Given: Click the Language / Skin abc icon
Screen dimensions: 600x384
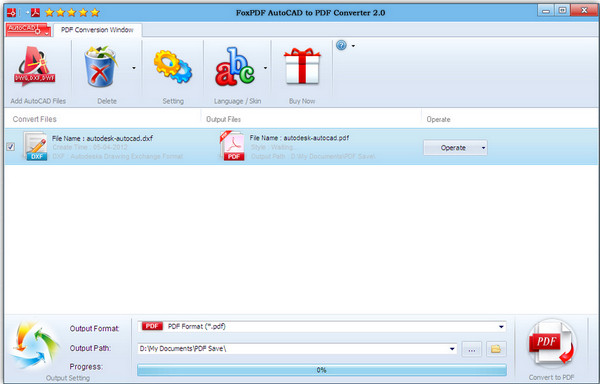Looking at the screenshot, I should [235, 67].
